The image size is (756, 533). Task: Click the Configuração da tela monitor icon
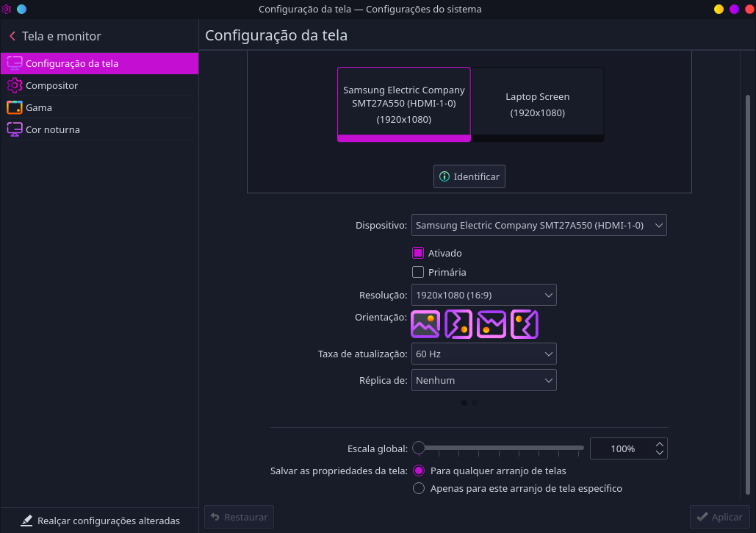pos(15,63)
